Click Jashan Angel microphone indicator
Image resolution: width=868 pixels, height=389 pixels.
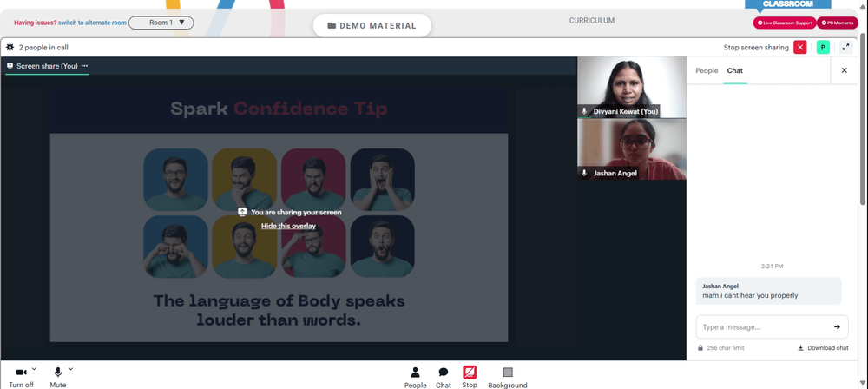coord(584,174)
